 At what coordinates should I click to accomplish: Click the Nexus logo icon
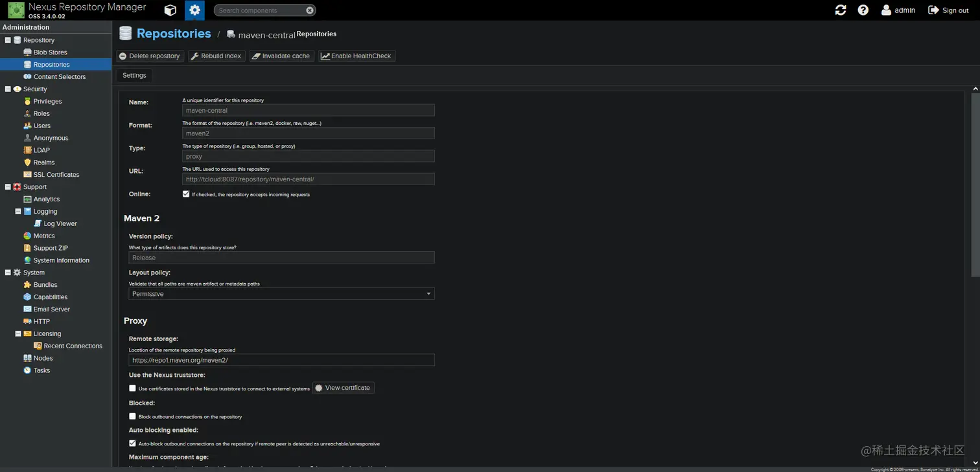[x=16, y=10]
